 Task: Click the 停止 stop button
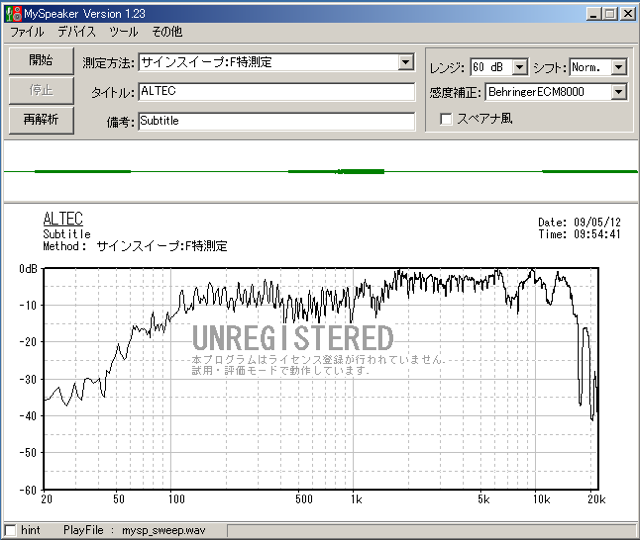(41, 90)
